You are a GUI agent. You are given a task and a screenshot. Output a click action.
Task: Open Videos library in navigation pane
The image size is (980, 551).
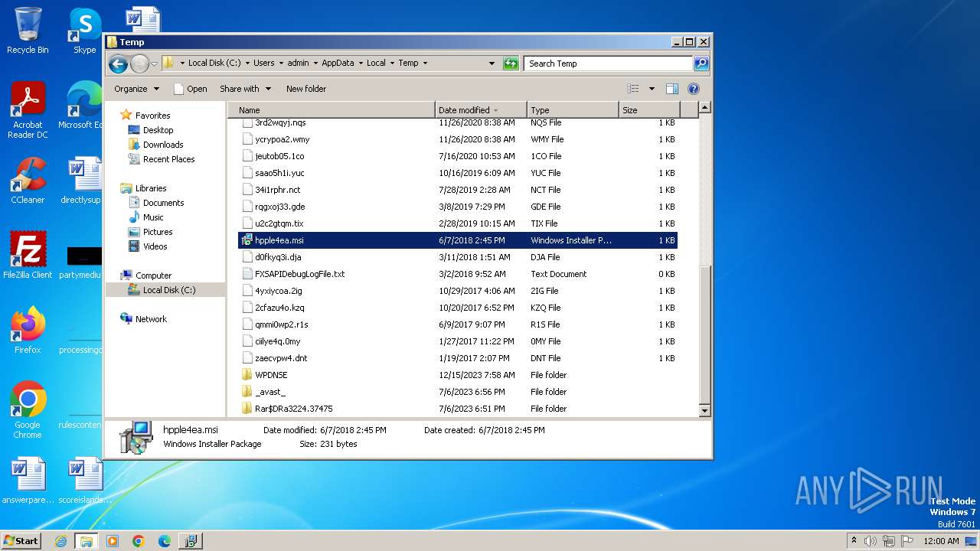[x=155, y=246]
